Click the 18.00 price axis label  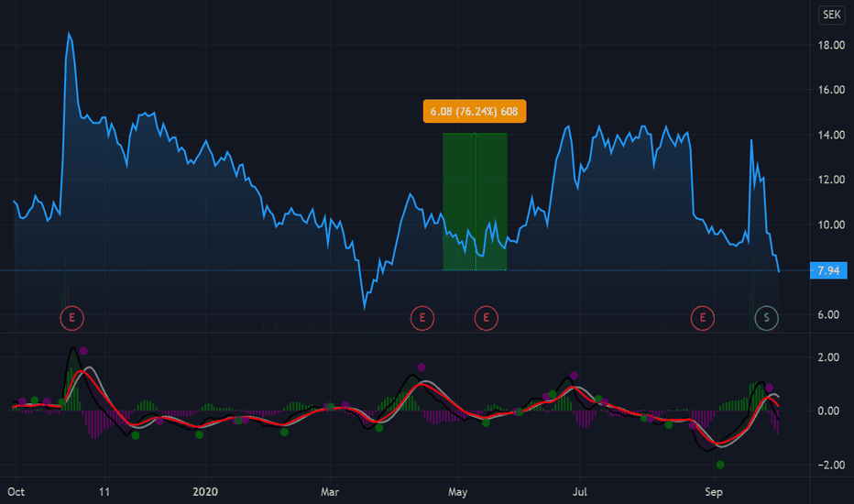pyautogui.click(x=831, y=45)
